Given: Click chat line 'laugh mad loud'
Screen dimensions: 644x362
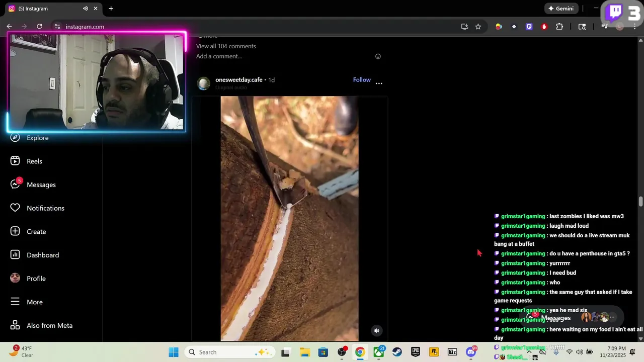Looking at the screenshot, I should click(569, 226).
